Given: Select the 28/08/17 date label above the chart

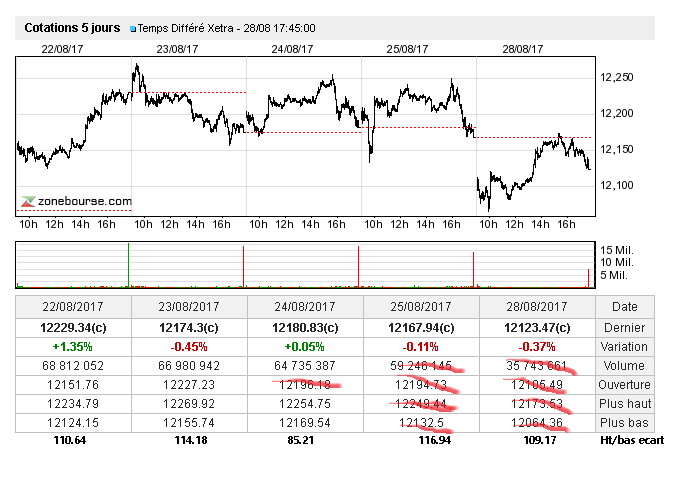Looking at the screenshot, I should point(521,48).
